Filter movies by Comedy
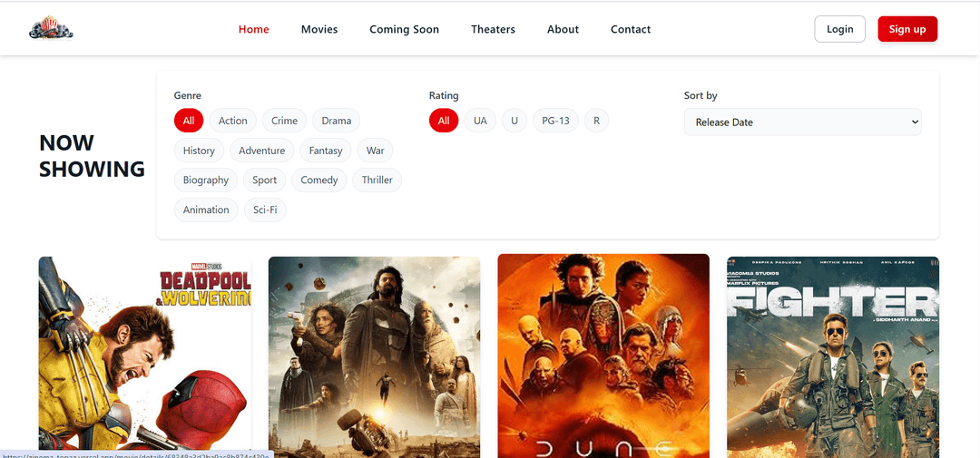This screenshot has height=458, width=980. [x=318, y=180]
